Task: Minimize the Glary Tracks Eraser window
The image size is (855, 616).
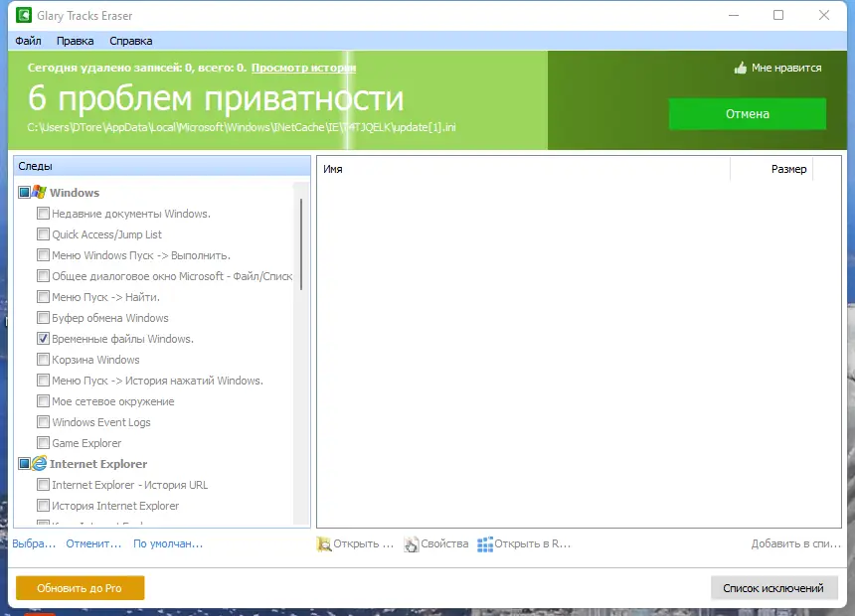Action: pos(734,15)
